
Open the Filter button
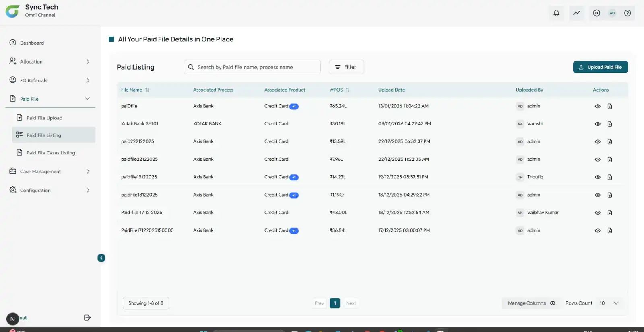(346, 67)
